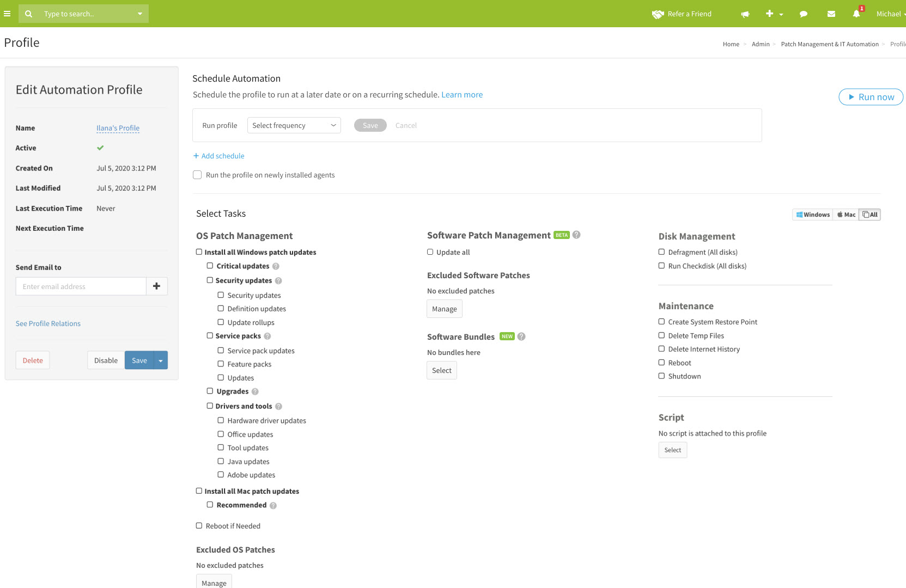The width and height of the screenshot is (906, 588).
Task: Click the Disable button
Action: tap(106, 360)
